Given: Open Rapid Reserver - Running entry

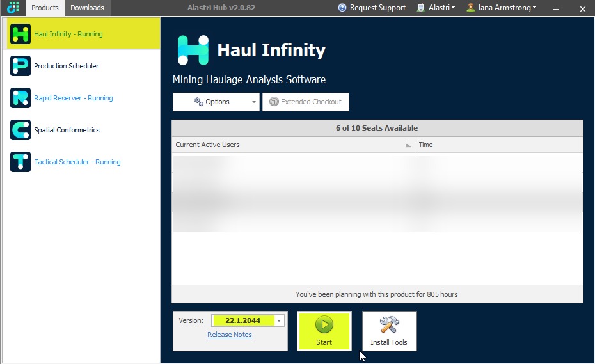Looking at the screenshot, I should (81, 98).
